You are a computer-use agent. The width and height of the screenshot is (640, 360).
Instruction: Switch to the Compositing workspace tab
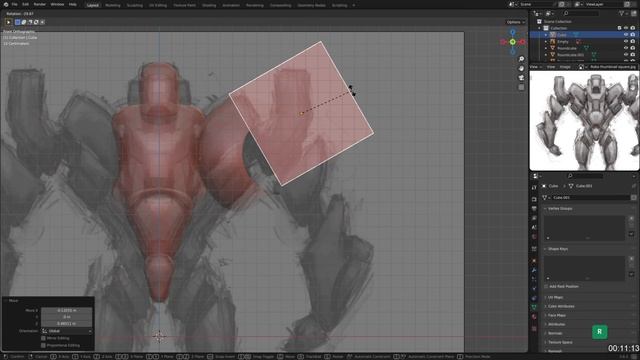coord(280,5)
